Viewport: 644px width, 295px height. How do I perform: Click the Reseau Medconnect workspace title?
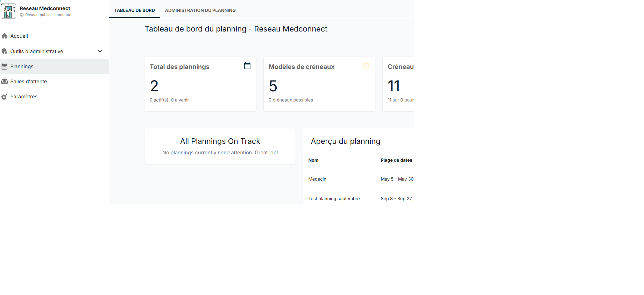(45, 8)
